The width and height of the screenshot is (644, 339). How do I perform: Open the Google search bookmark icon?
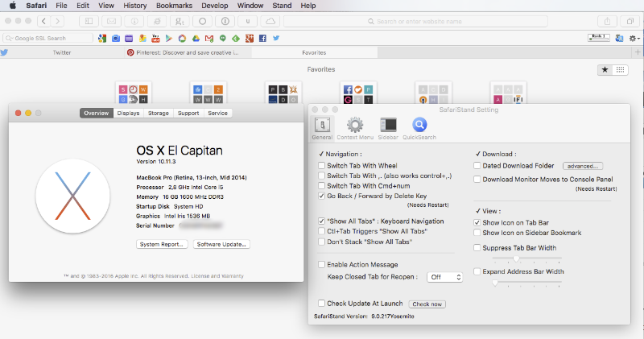point(102,38)
